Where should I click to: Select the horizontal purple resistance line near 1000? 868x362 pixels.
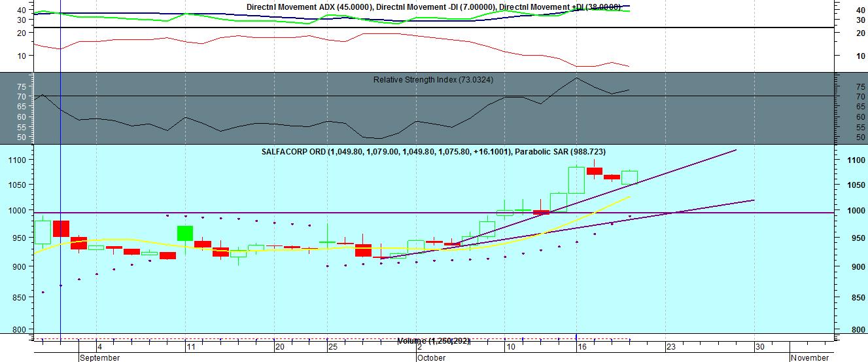pyautogui.click(x=434, y=213)
